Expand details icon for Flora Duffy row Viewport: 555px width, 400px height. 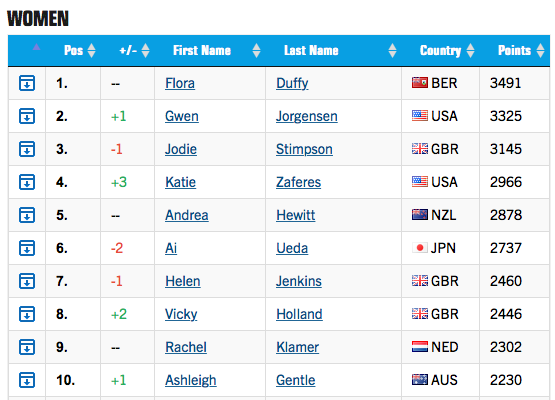click(27, 83)
